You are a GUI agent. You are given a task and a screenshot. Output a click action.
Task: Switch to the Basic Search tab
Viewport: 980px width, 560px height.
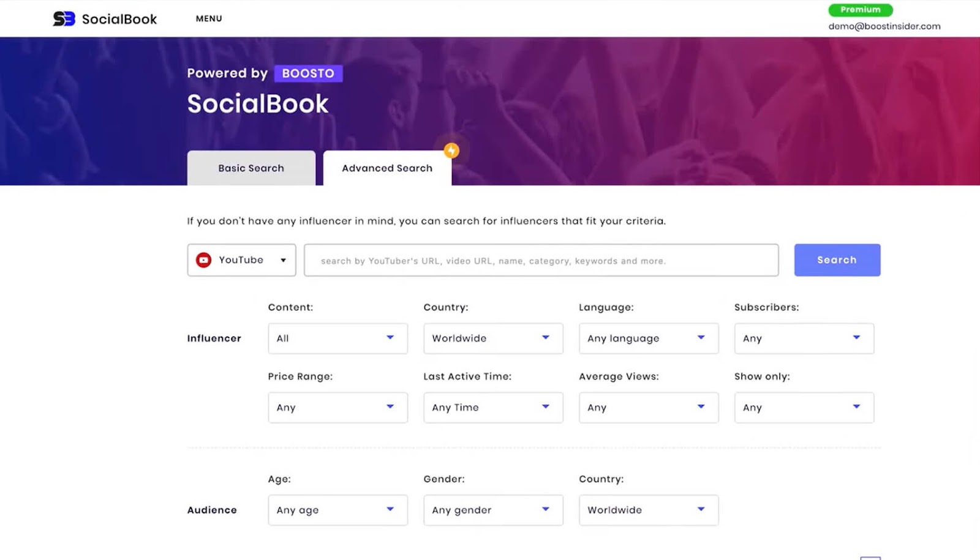click(251, 168)
